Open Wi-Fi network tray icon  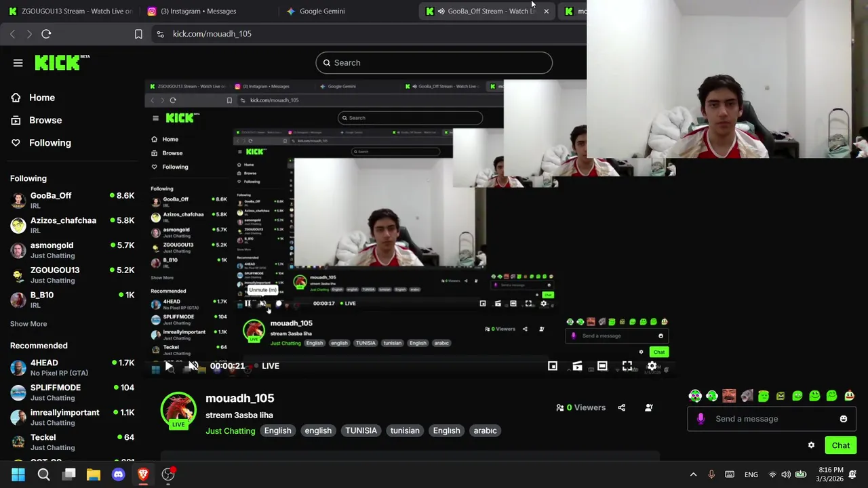pyautogui.click(x=772, y=474)
